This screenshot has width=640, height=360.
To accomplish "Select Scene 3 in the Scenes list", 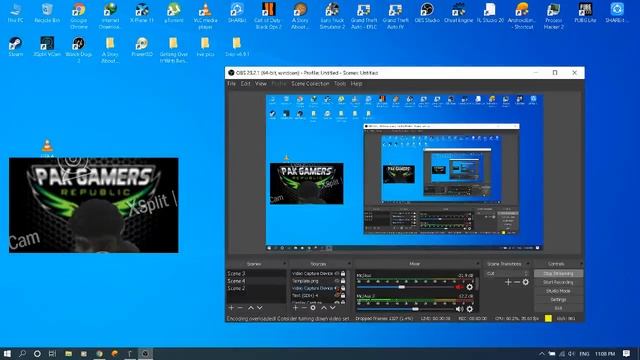I will coord(256,273).
